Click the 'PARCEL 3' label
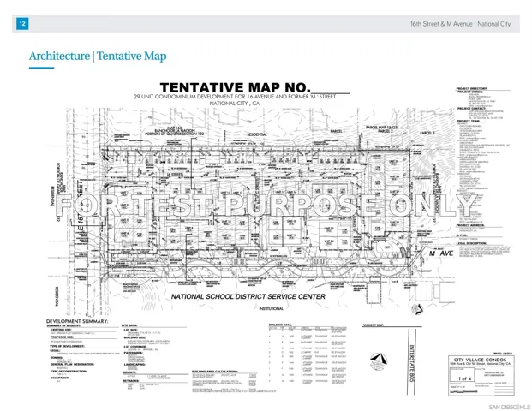This screenshot has width=532, height=411. [x=427, y=133]
